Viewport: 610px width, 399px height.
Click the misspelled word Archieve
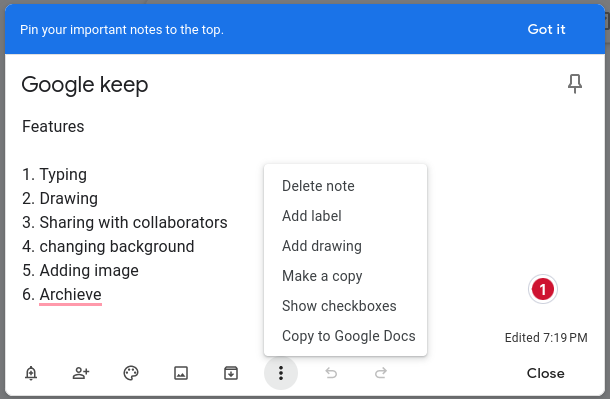pos(70,294)
